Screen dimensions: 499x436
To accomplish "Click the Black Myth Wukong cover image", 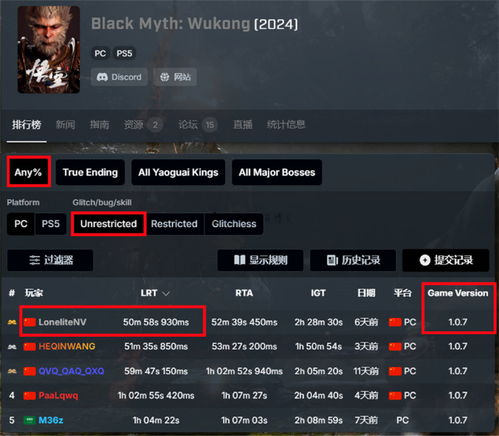I will coord(49,50).
